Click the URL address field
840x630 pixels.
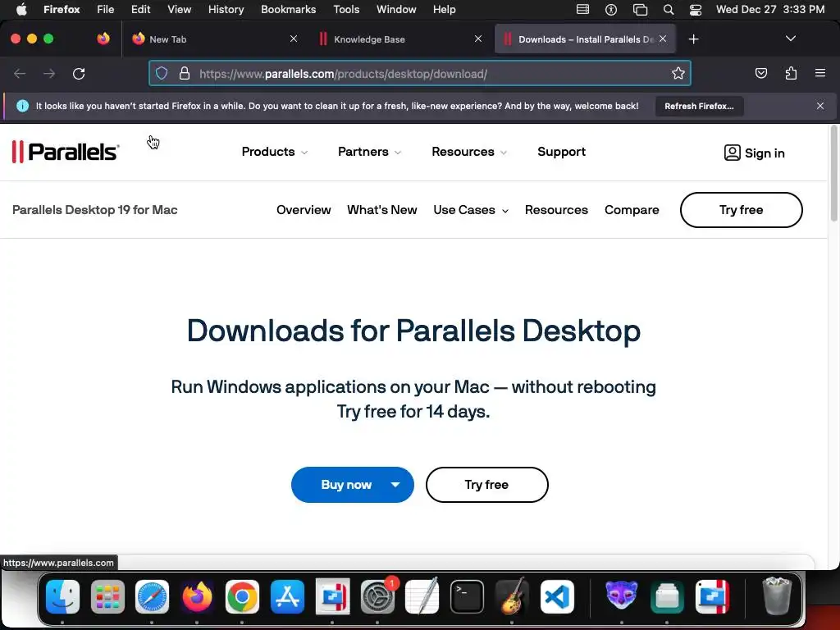(x=419, y=73)
